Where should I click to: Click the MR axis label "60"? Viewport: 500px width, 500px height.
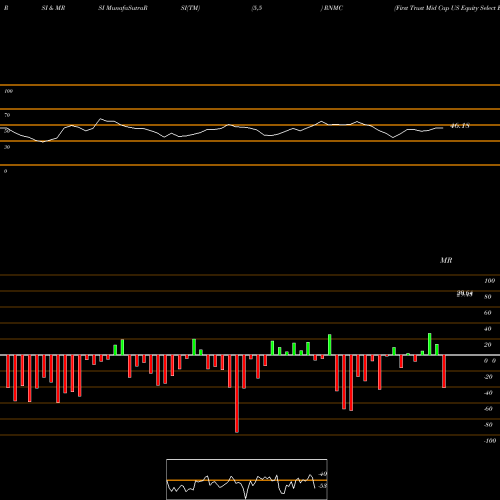(x=488, y=313)
